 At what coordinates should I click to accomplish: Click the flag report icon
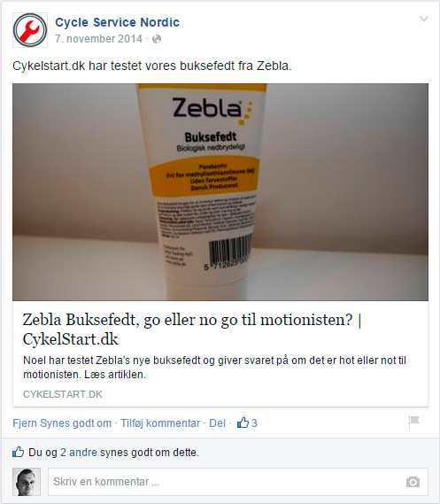[x=413, y=422]
